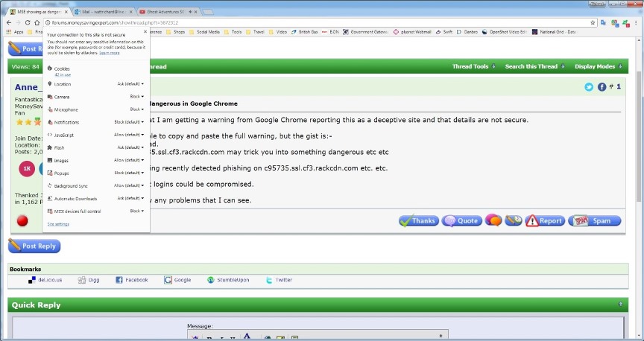Open MIDI devices full control dropdown
This screenshot has height=341, width=644.
(x=136, y=211)
